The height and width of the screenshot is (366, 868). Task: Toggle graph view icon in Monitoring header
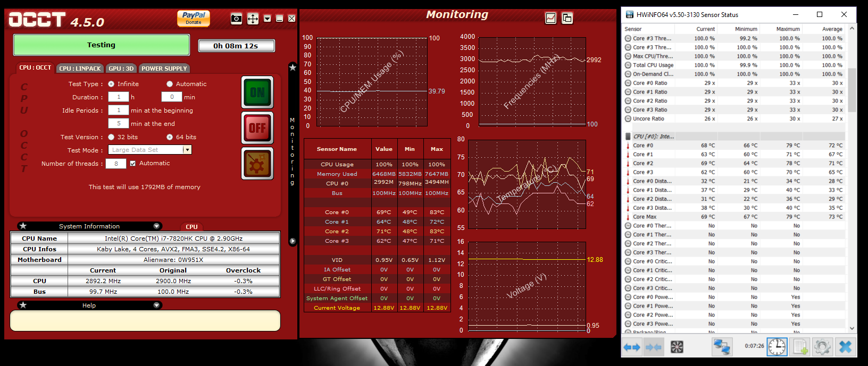pos(551,18)
